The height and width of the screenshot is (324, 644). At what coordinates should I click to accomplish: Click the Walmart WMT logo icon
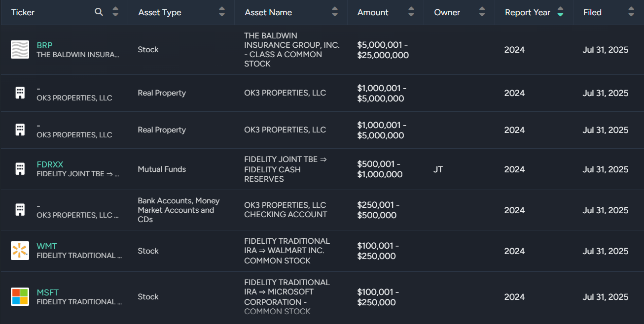tap(20, 251)
